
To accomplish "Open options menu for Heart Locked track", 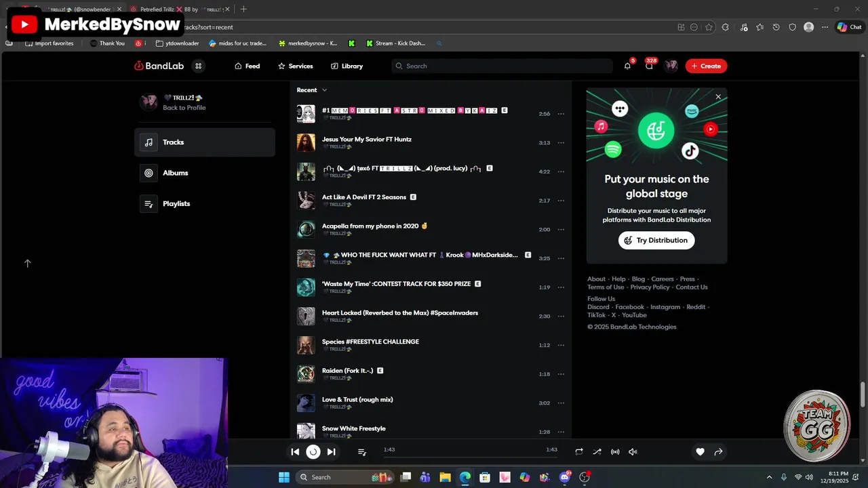I will coord(561,317).
